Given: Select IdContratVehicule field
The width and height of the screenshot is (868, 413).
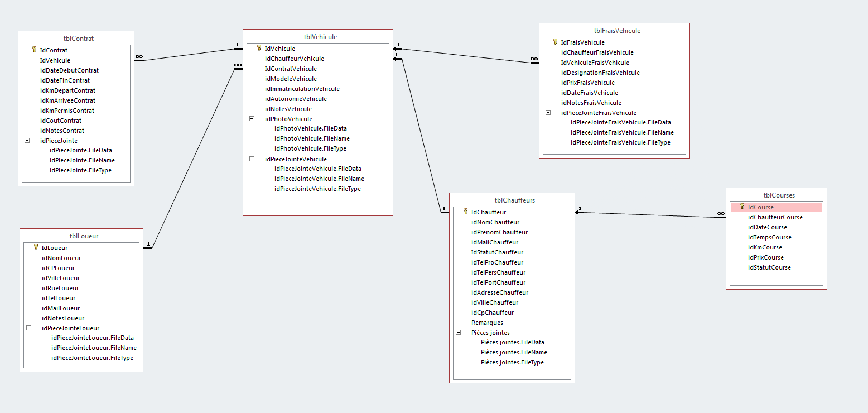Looking at the screenshot, I should point(291,69).
